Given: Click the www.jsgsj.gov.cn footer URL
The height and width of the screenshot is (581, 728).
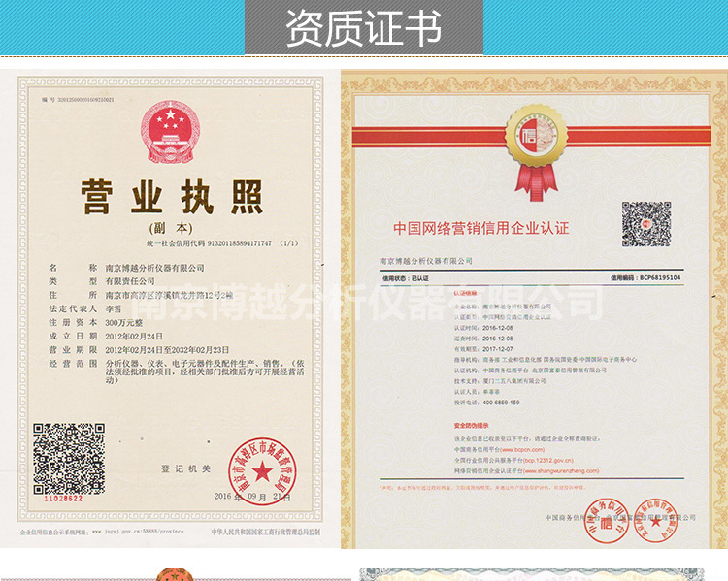Looking at the screenshot, I should [138, 532].
